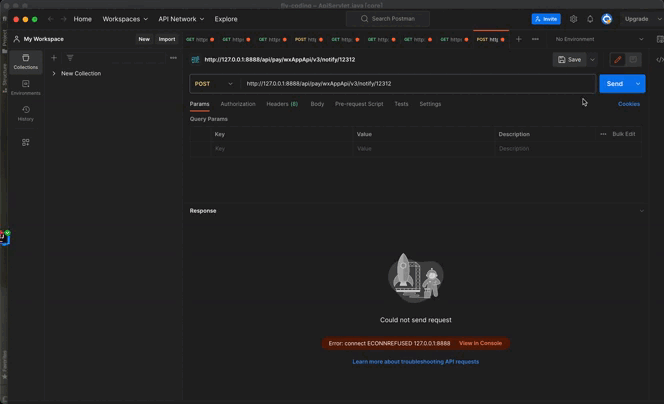Switch to the Pre-request Script tab
Image resolution: width=664 pixels, height=404 pixels.
[359, 104]
